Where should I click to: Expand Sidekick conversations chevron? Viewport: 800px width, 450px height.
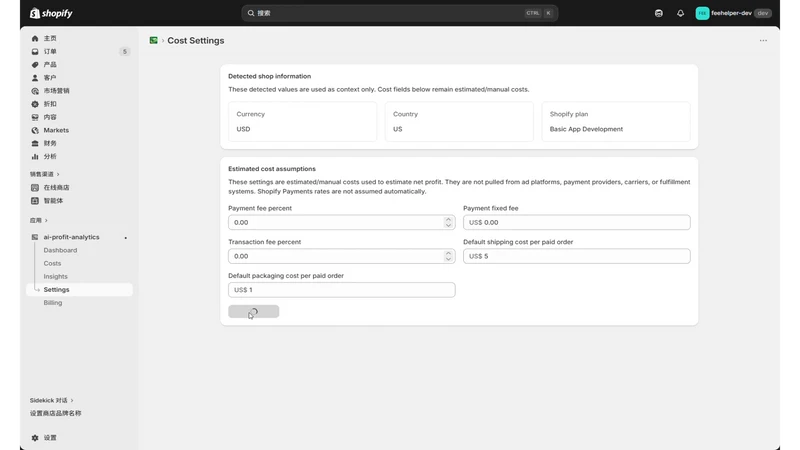click(72, 401)
